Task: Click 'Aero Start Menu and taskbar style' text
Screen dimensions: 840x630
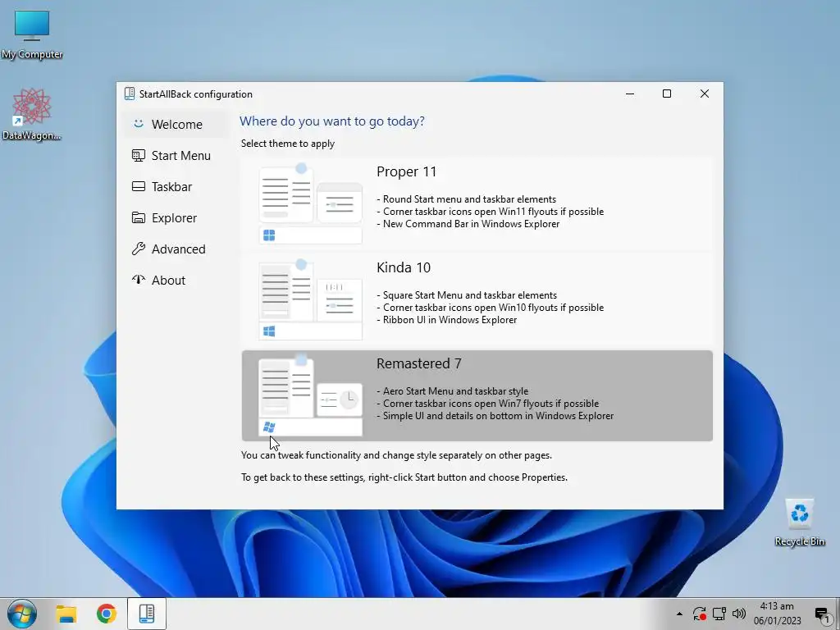Action: coord(455,391)
